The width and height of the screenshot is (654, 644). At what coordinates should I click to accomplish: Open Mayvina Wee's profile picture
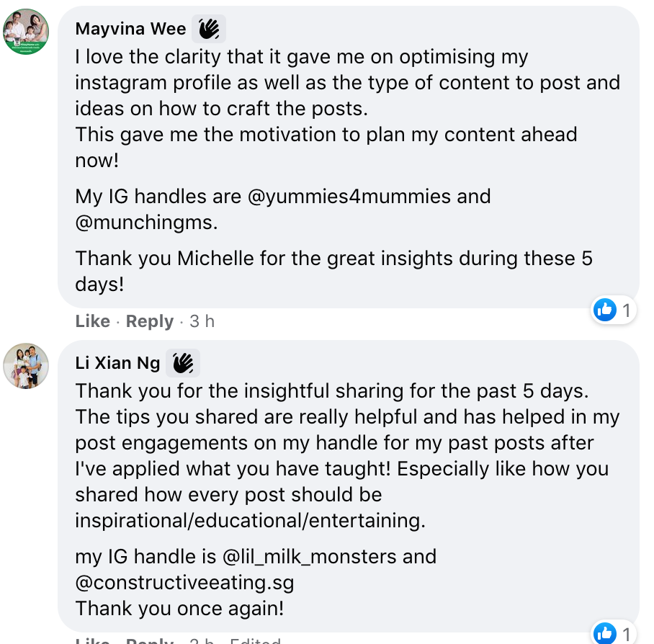pos(26,32)
